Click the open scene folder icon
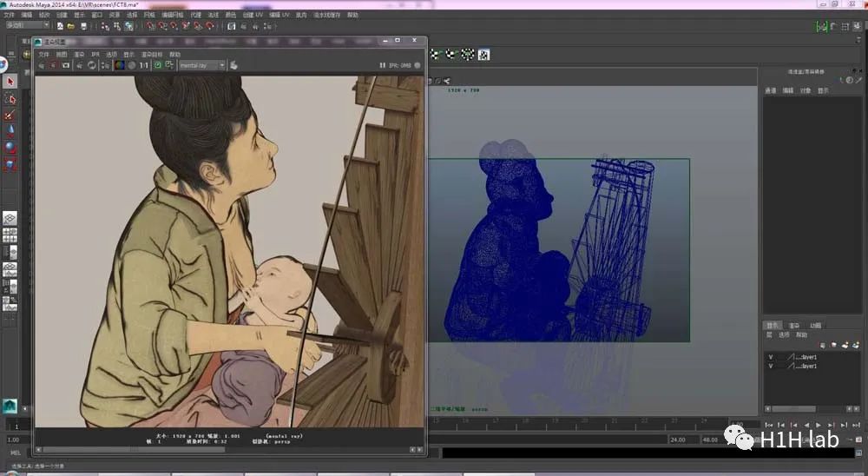Viewport: 868px width, 476px height. click(x=69, y=26)
